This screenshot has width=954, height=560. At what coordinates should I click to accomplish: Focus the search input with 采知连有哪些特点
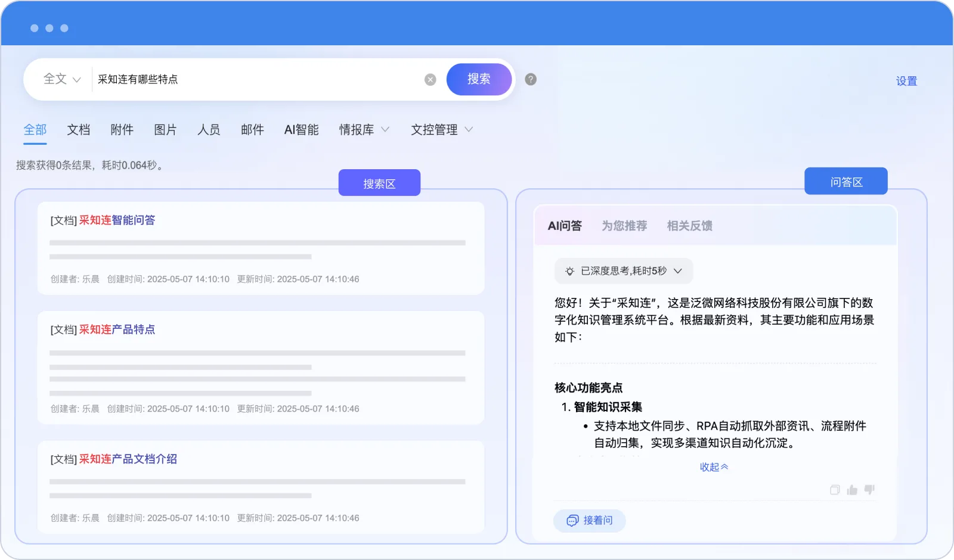[256, 79]
